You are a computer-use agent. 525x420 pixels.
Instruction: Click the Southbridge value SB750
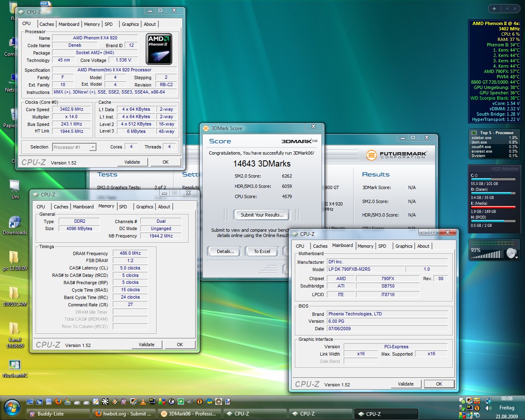point(388,286)
